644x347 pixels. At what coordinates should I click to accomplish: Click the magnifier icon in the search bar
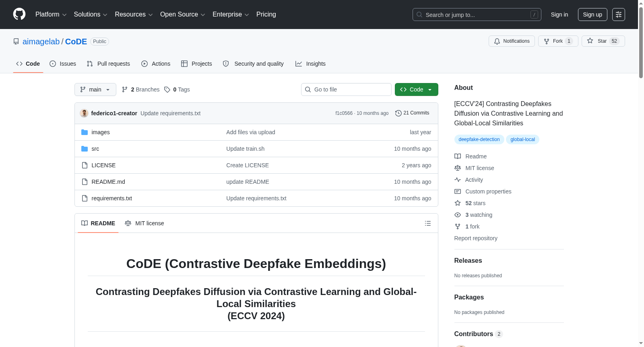(419, 15)
